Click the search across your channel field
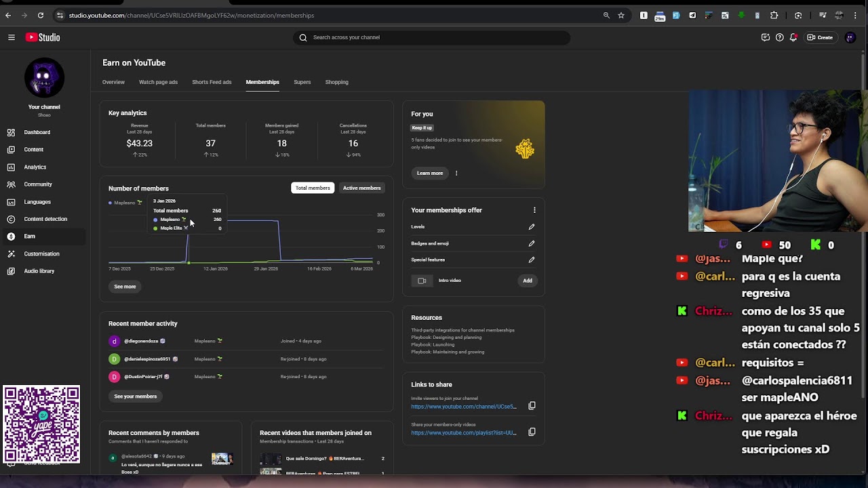The image size is (868, 488). pyautogui.click(x=431, y=37)
